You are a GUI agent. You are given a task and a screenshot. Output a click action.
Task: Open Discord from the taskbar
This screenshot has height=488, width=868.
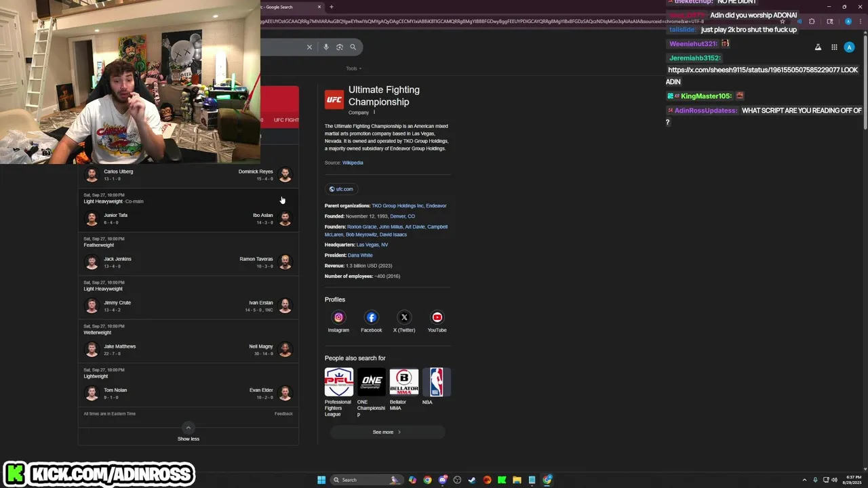click(442, 480)
